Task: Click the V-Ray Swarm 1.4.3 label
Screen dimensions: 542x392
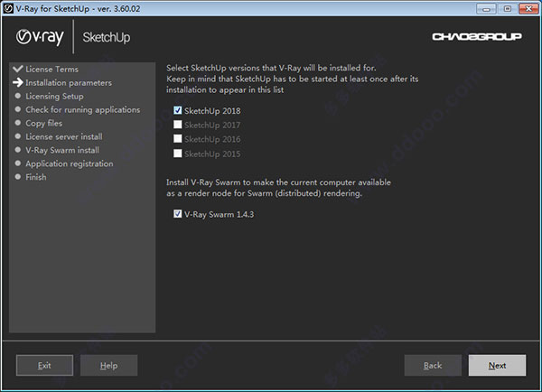Action: 219,214
